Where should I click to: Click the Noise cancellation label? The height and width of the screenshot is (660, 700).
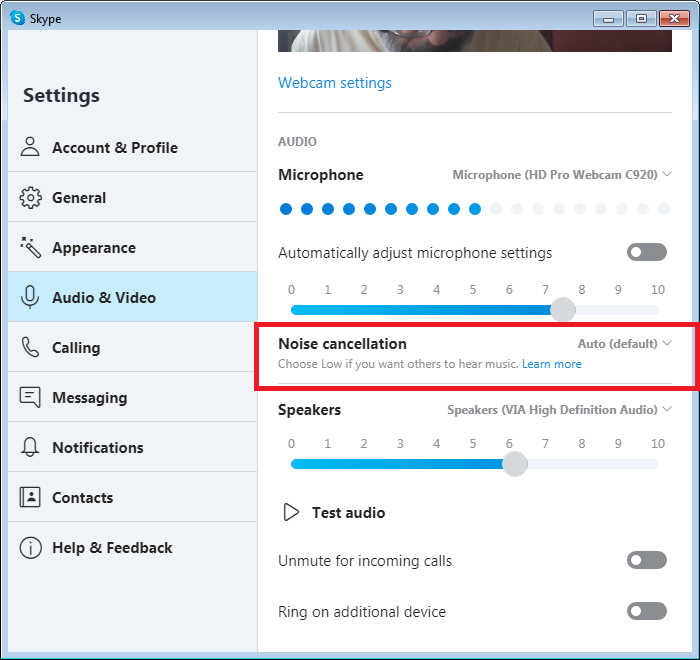point(342,343)
